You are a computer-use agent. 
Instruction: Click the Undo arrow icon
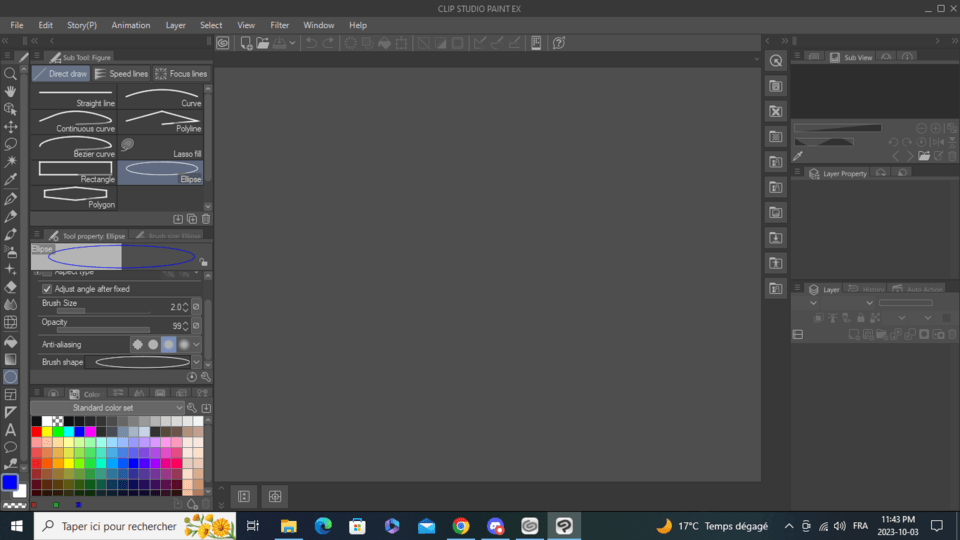point(311,43)
